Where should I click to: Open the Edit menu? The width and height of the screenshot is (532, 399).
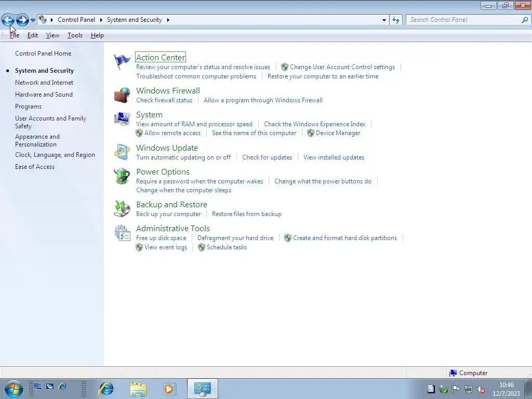tap(33, 35)
